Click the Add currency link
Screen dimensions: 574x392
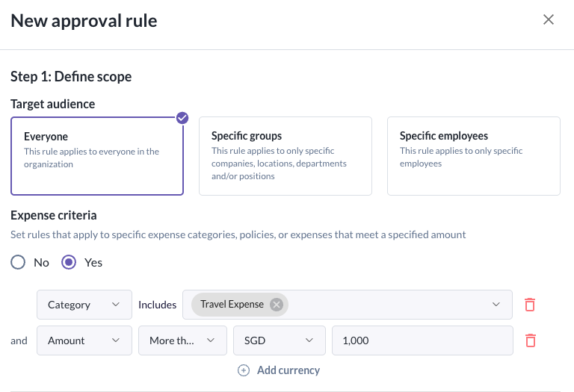(x=288, y=370)
